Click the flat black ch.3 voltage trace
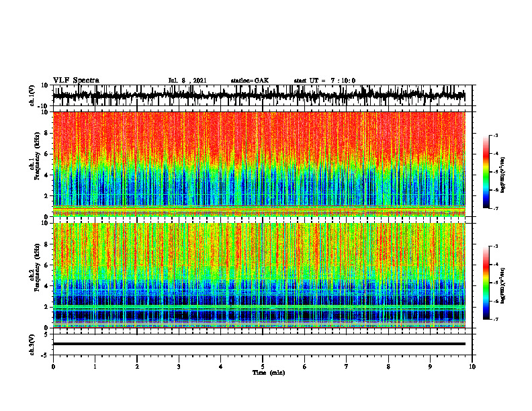This screenshot has height=411, width=532. click(259, 344)
